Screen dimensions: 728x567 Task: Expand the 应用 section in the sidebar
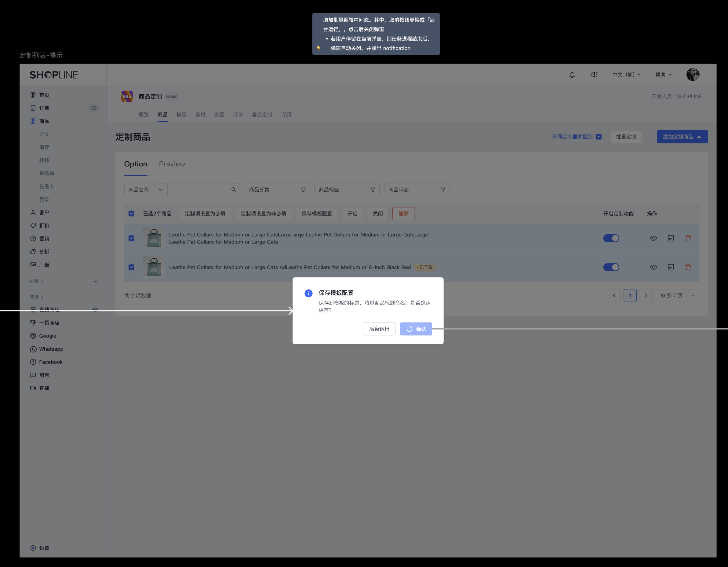pos(36,281)
